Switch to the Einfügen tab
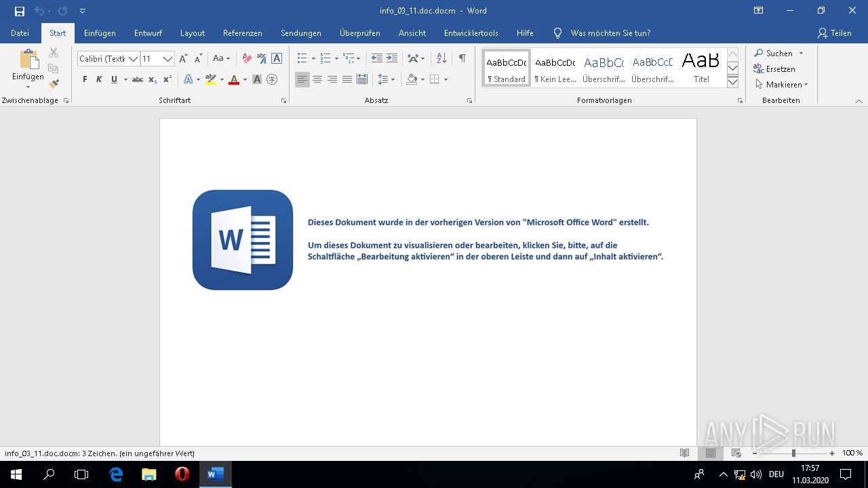Image resolution: width=868 pixels, height=488 pixels. pos(100,33)
